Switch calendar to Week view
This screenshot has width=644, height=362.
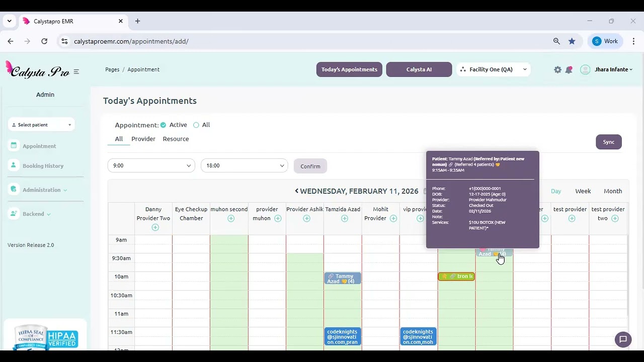(583, 191)
